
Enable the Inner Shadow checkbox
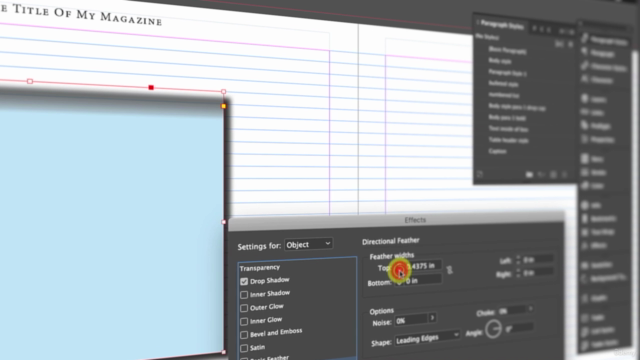(244, 295)
